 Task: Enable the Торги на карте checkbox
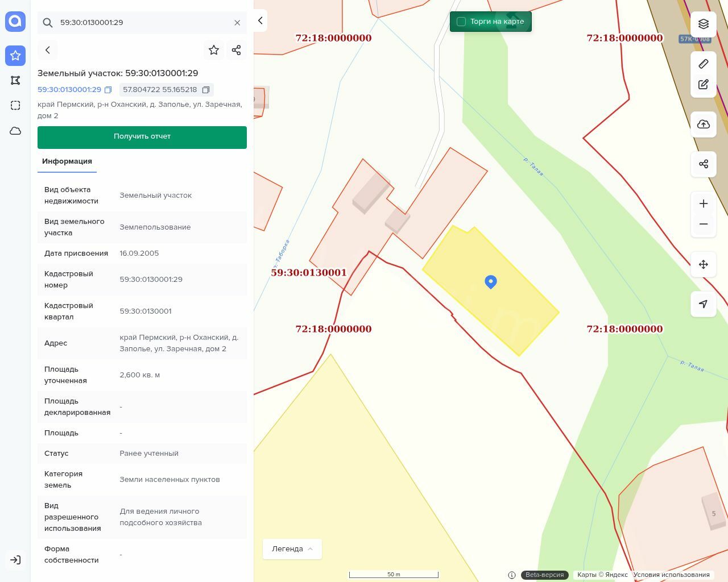461,22
